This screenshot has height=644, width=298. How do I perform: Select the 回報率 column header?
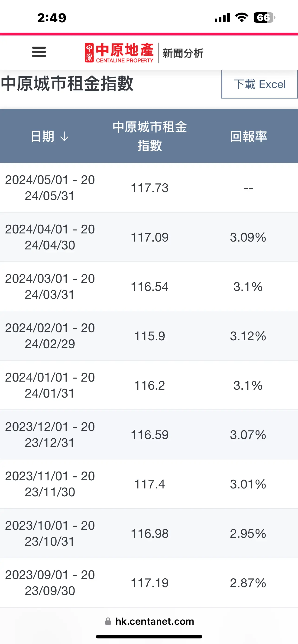249,137
